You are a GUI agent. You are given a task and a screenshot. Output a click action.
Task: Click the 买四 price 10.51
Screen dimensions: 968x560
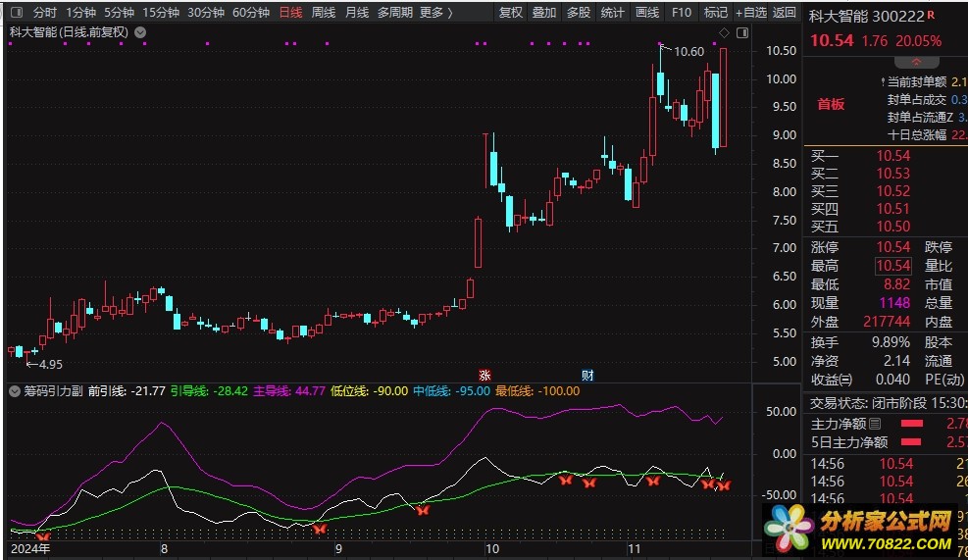point(893,209)
